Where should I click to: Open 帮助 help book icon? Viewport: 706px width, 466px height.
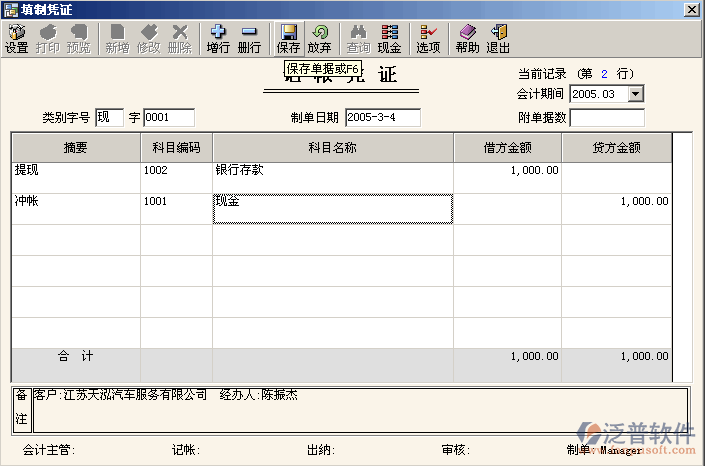(467, 39)
